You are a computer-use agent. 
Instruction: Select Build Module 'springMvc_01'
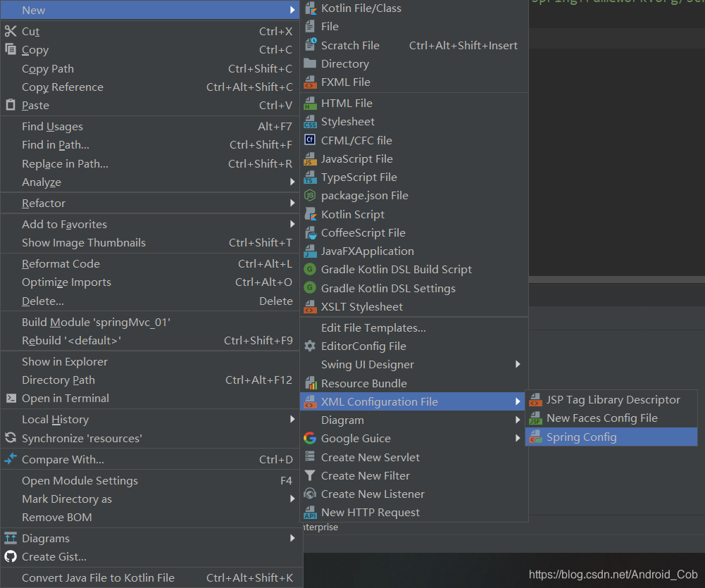(150, 322)
